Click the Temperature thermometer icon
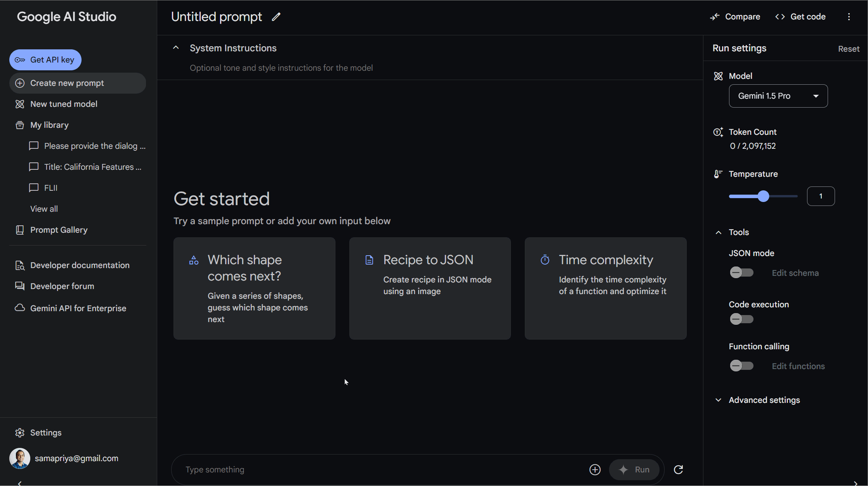The width and height of the screenshot is (868, 486). pyautogui.click(x=718, y=174)
